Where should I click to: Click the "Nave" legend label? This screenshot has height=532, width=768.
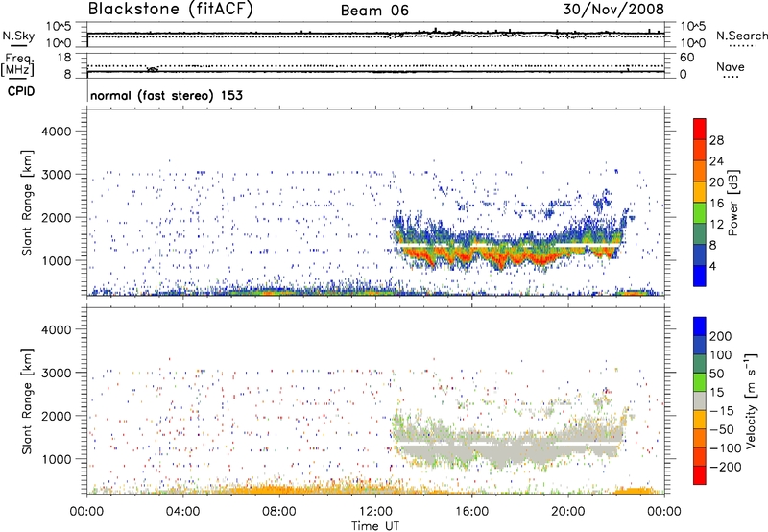[x=731, y=66]
